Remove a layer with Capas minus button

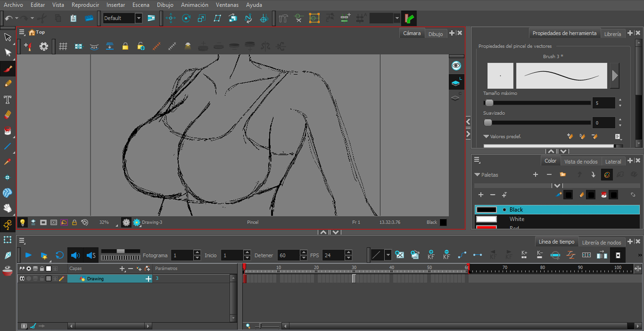(130, 269)
